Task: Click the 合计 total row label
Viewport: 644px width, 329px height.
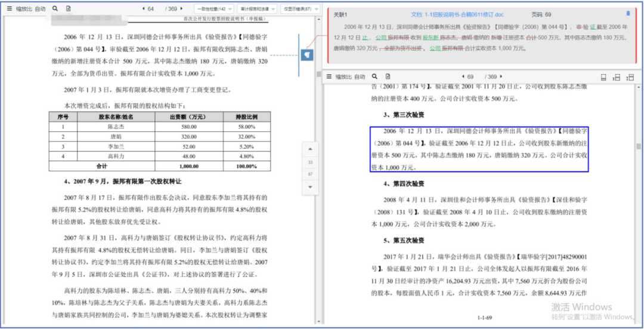Action: click(101, 166)
